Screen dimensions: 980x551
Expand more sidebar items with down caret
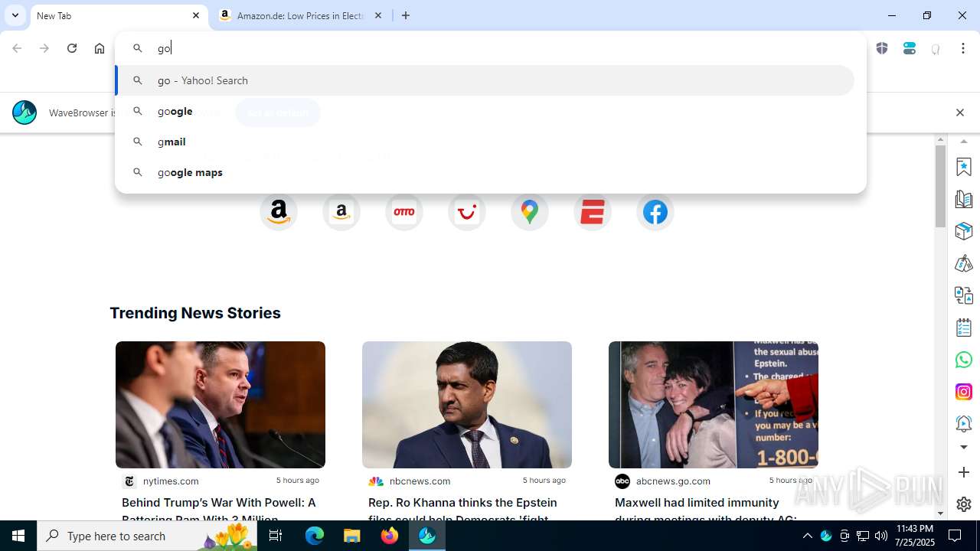click(x=964, y=447)
